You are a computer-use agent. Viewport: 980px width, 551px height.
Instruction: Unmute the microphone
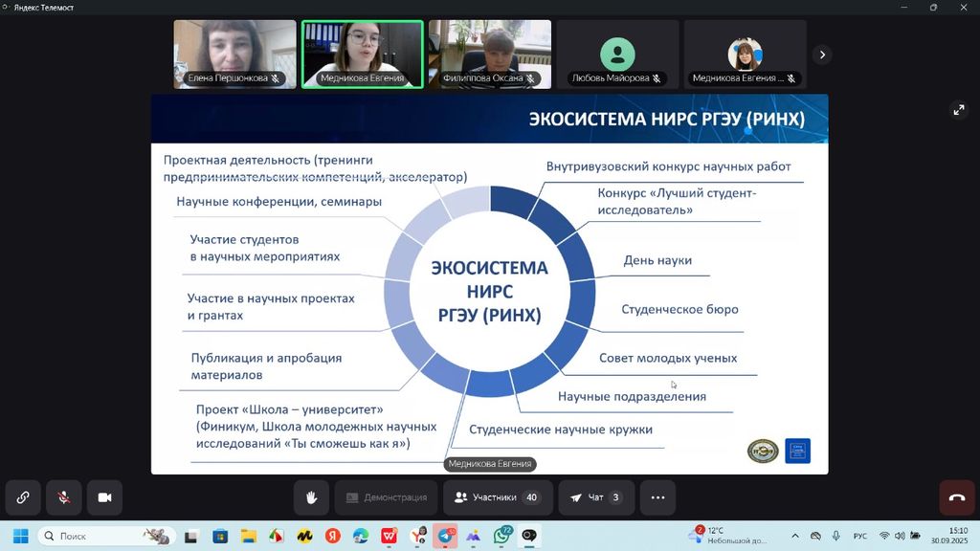coord(64,497)
